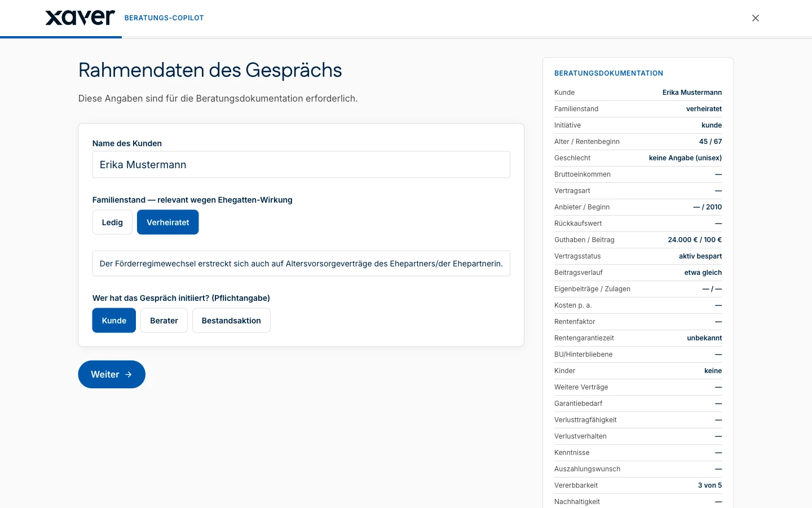Click the Initiative value kunde
Screen dimensions: 812x508
click(712, 125)
